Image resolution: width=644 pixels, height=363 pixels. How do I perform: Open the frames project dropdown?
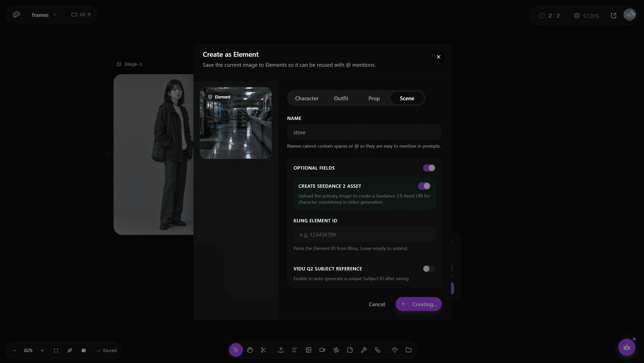click(x=44, y=15)
